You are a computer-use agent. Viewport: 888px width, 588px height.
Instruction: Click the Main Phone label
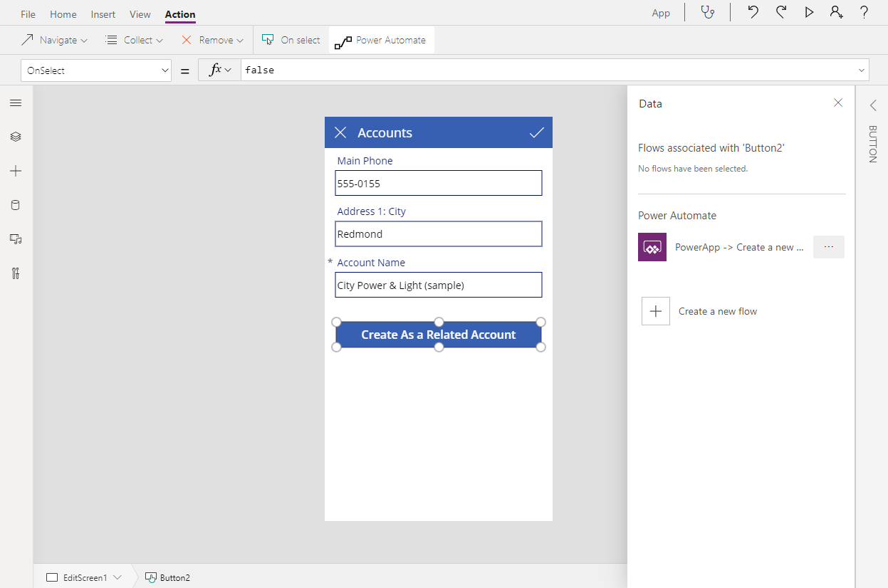(365, 161)
